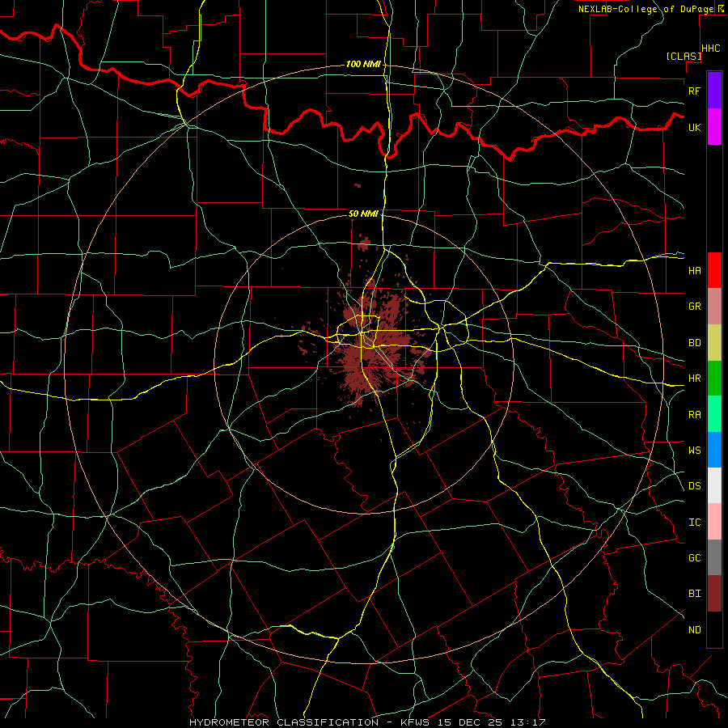Click the BD legend label
The image size is (728, 728).
pos(694,343)
